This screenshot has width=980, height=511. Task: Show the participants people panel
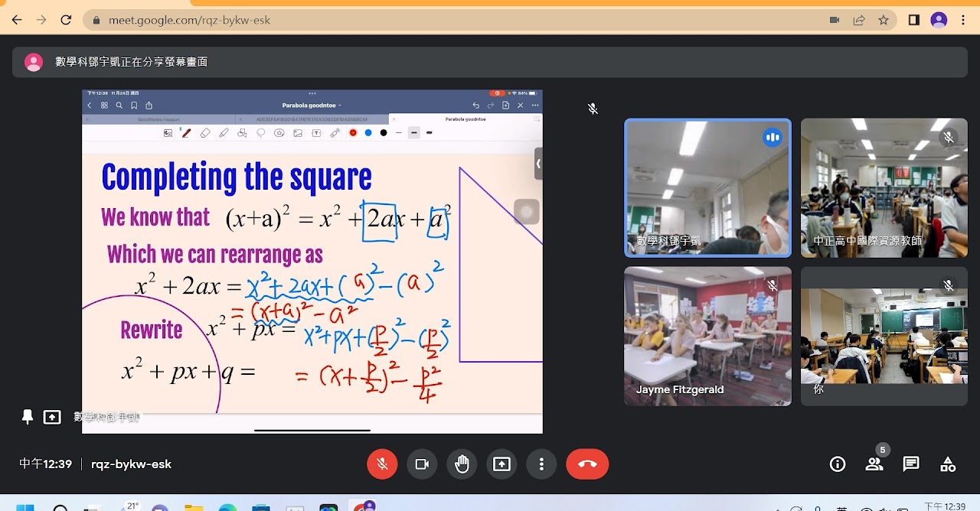(874, 464)
